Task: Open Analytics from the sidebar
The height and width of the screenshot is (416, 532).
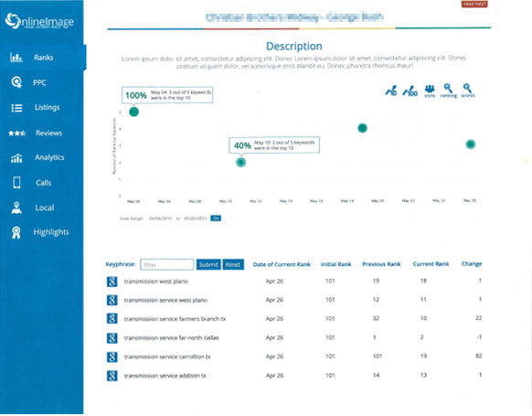Action: point(49,157)
